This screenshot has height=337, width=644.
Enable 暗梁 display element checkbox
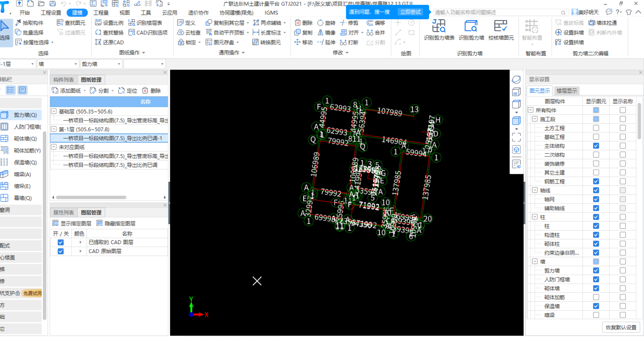(x=596, y=315)
